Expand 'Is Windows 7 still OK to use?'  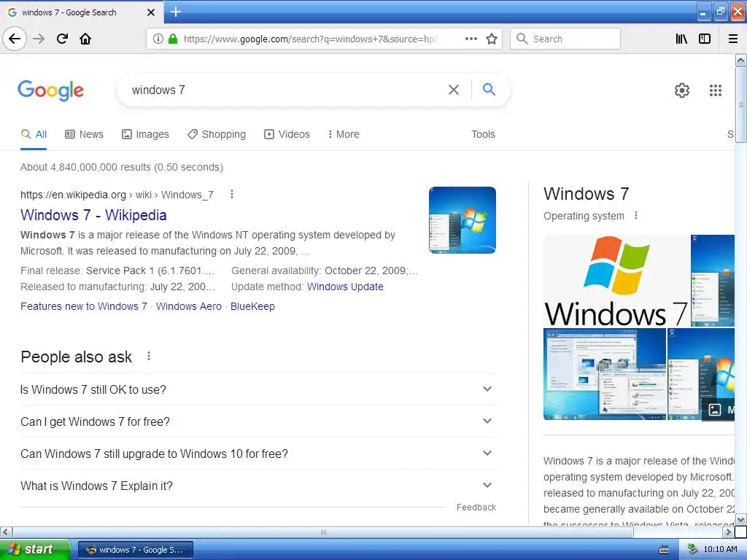click(258, 389)
